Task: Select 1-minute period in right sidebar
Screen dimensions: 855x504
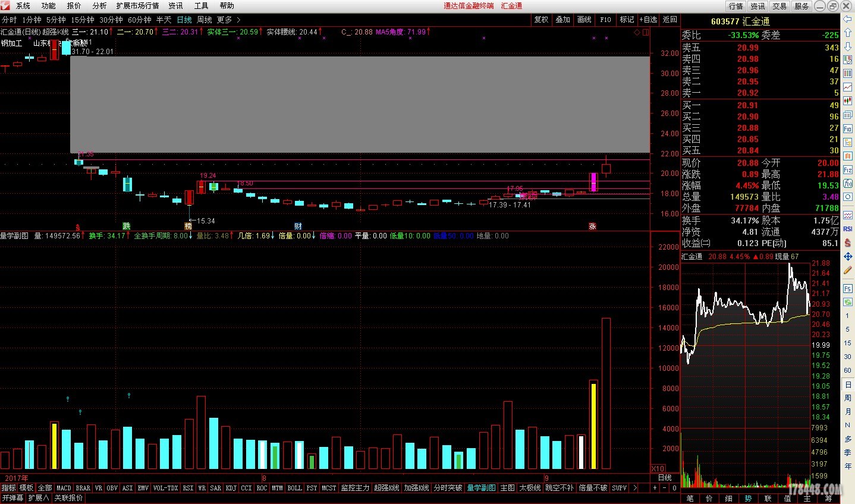Action: click(848, 316)
